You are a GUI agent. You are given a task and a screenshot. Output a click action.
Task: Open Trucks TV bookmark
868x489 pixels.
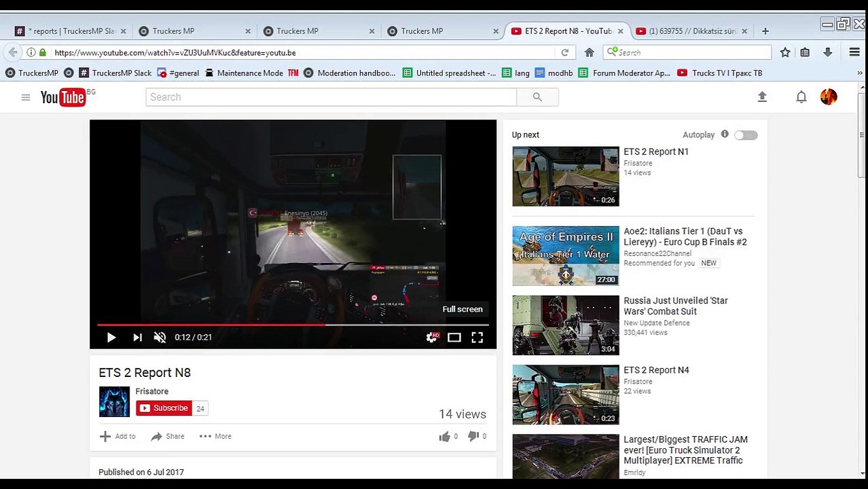coord(720,73)
